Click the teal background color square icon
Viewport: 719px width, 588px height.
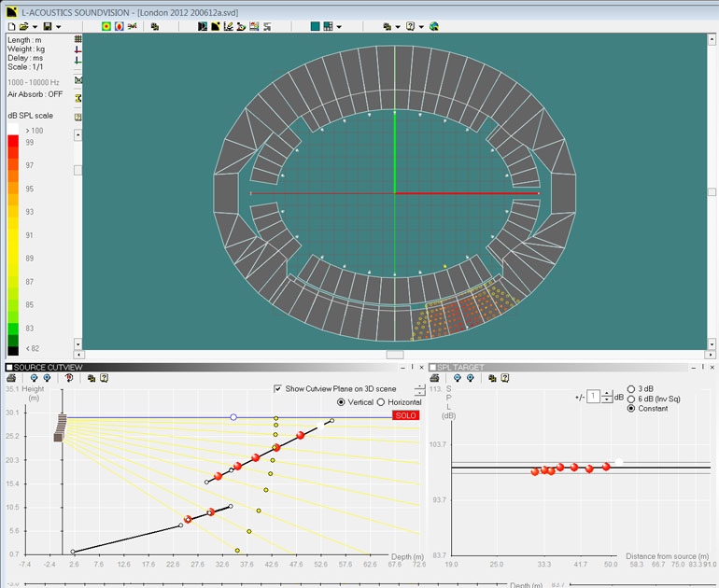[x=315, y=26]
